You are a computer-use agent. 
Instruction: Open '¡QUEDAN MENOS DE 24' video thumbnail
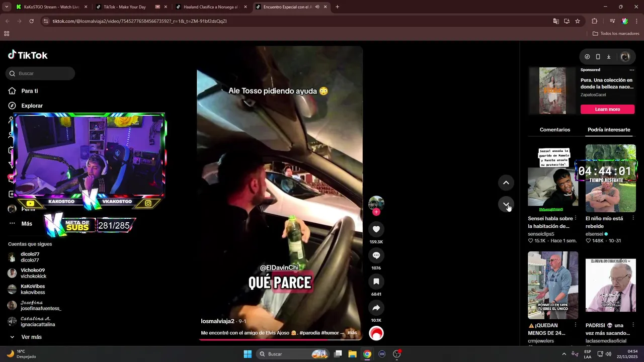point(553,285)
